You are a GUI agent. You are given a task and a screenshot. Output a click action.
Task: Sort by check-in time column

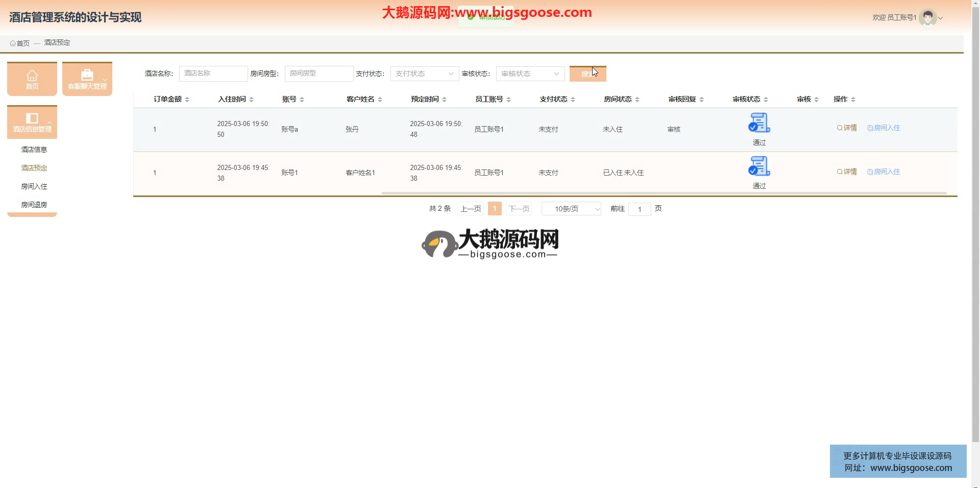(251, 100)
